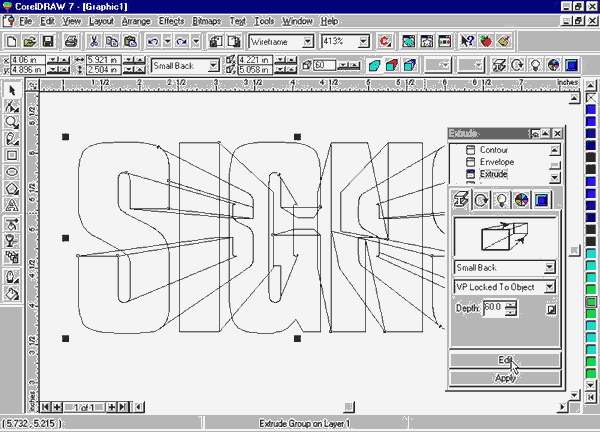Open the bevel tab in Extrude rollup
Screen dimensions: 600x432
[x=541, y=200]
